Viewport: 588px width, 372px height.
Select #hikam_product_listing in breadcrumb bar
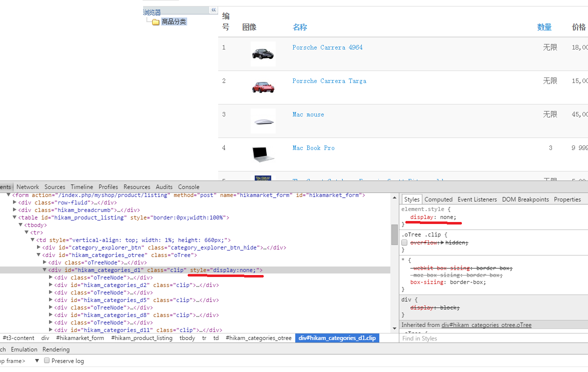pos(142,338)
